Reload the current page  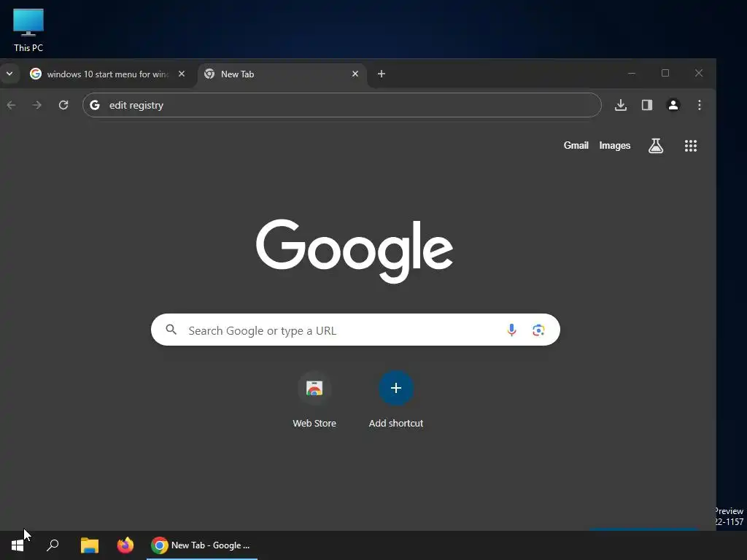[63, 105]
